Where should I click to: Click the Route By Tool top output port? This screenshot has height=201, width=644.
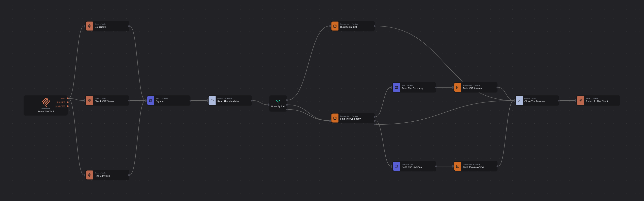(287, 100)
